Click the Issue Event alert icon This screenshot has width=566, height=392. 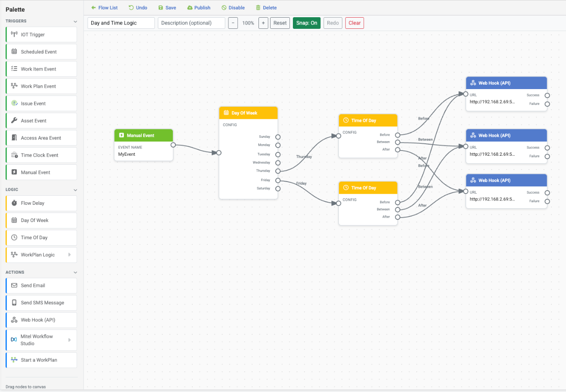14,103
